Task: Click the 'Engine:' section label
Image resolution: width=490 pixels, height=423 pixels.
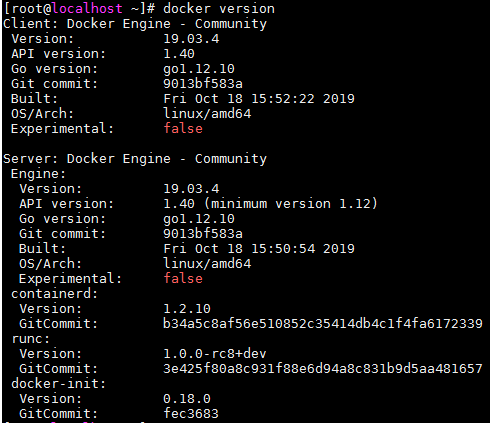Action: (x=38, y=174)
